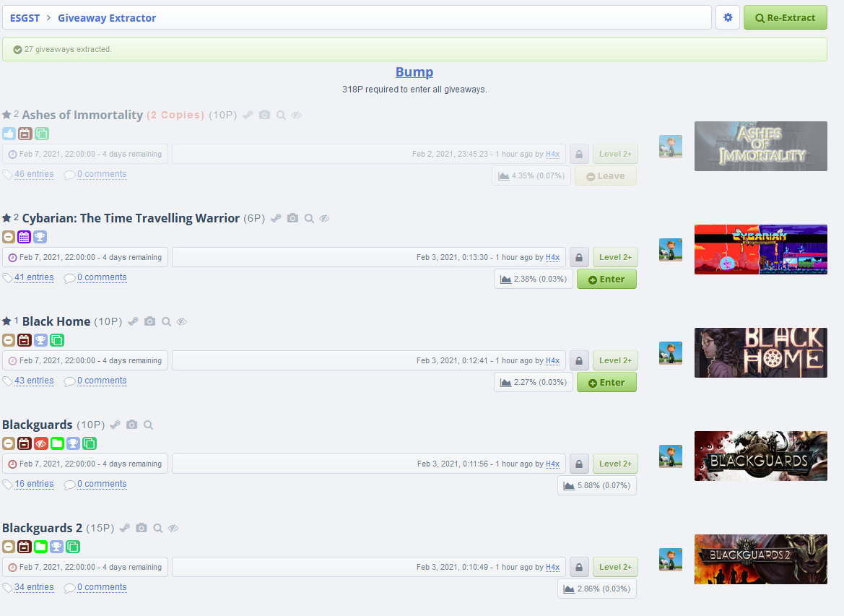Open the extractor settings gear
Screen dimensions: 844x616
point(728,18)
